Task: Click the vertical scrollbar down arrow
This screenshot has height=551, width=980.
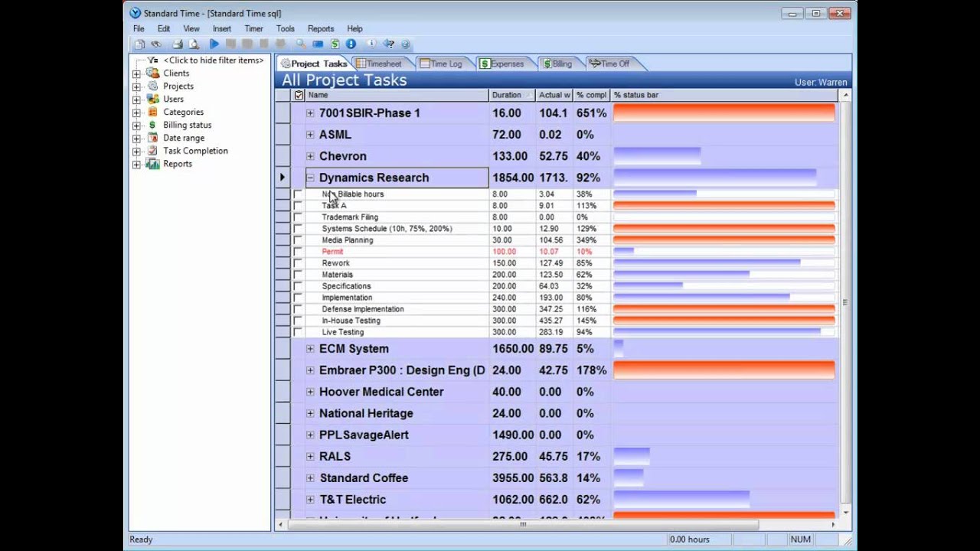Action: pyautogui.click(x=845, y=512)
